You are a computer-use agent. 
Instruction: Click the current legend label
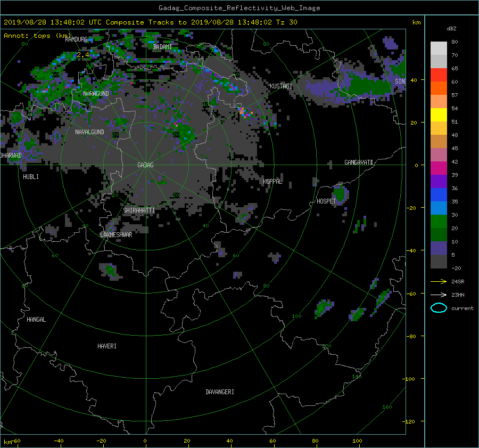(x=463, y=308)
